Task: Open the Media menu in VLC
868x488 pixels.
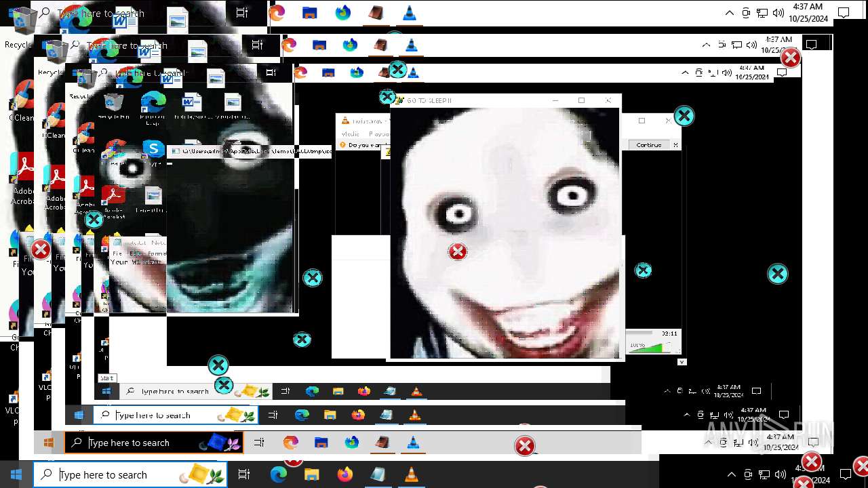Action: click(x=350, y=134)
